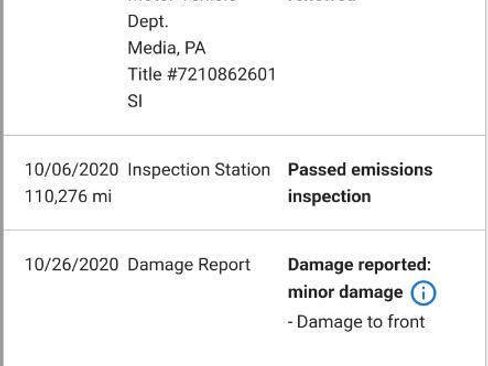Image resolution: width=488 pixels, height=366 pixels.
Task: Click the Damage reported heading
Action: (359, 265)
